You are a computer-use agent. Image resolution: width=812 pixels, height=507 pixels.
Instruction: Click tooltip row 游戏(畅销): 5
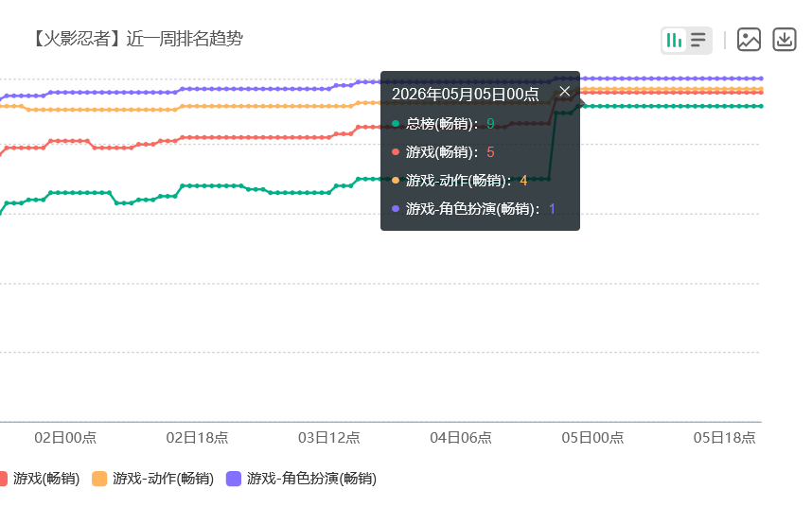click(x=443, y=152)
